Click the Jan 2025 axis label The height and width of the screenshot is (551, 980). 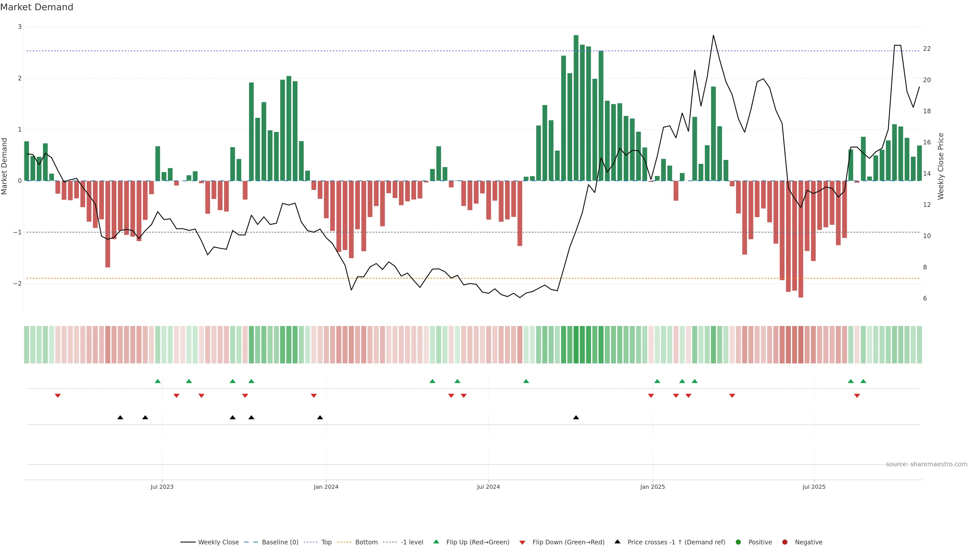click(x=653, y=487)
